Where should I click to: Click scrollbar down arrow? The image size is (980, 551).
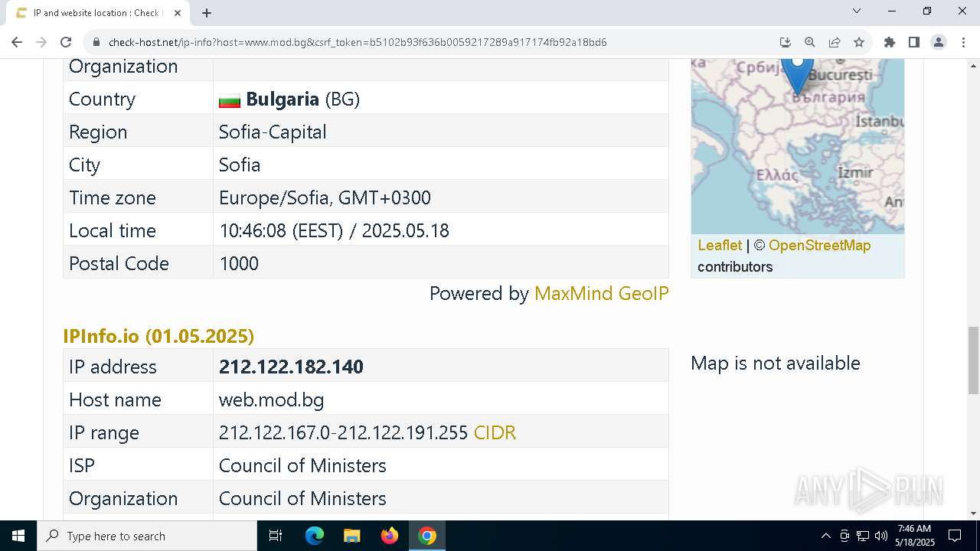click(973, 514)
